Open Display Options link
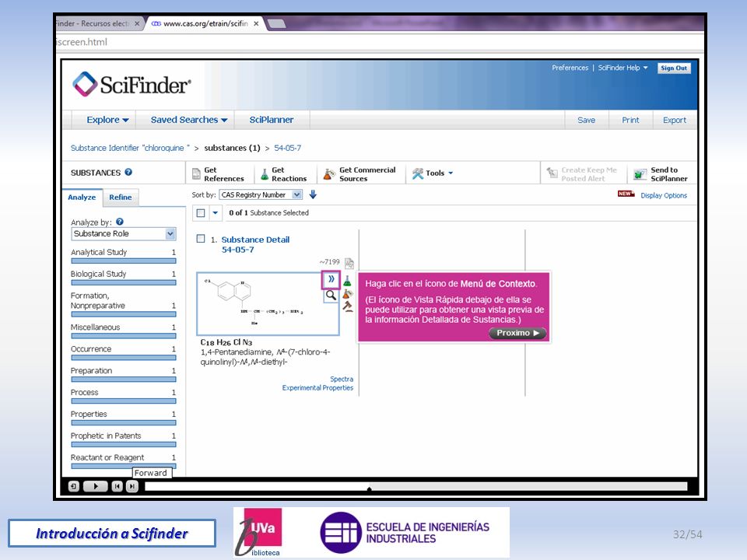Screen dimensions: 747x560 click(x=664, y=195)
